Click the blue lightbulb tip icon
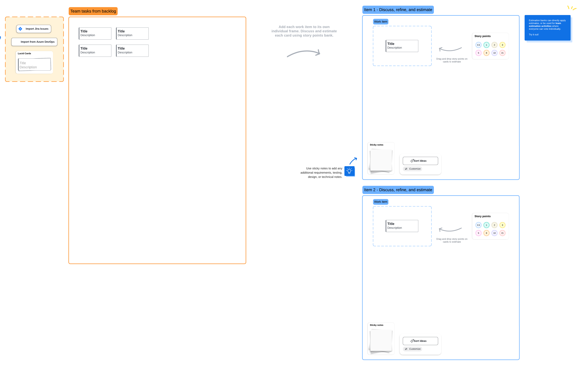The image size is (588, 366). click(349, 171)
